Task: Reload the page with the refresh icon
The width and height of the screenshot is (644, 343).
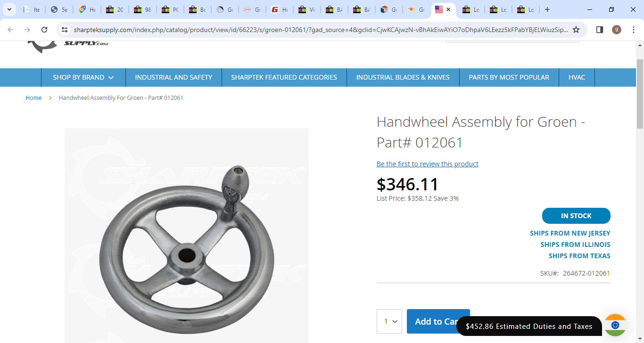Action: pyautogui.click(x=44, y=30)
